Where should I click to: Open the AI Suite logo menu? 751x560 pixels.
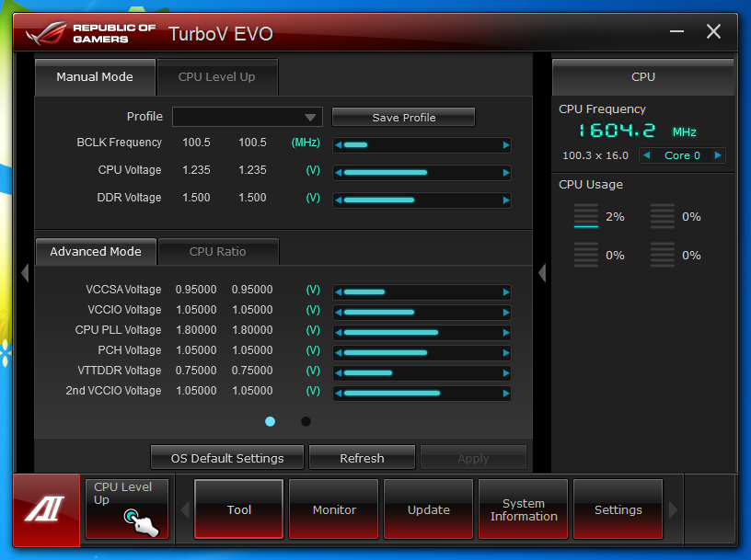tap(46, 509)
